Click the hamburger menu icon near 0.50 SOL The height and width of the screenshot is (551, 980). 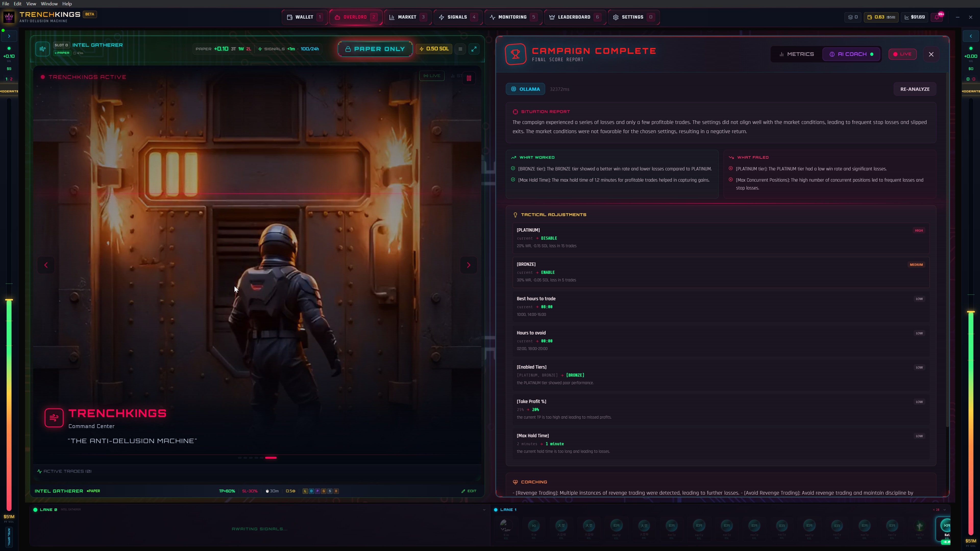point(460,49)
